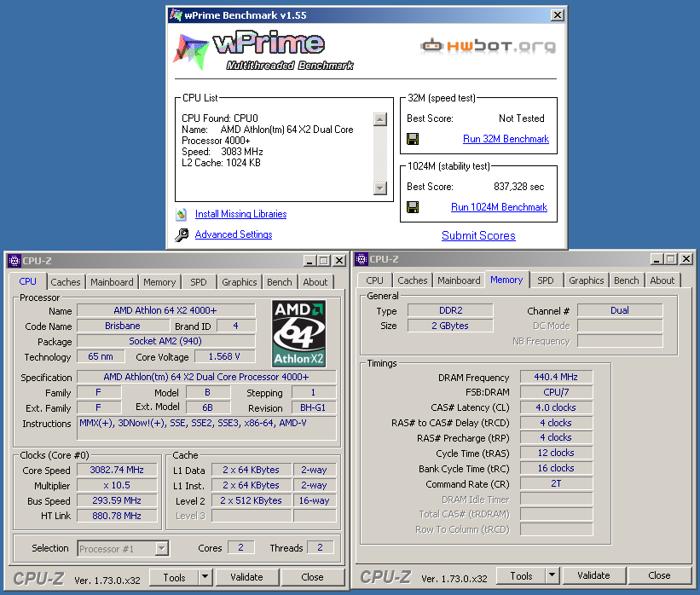Minimize the right CPU-Z window
The image size is (700, 595).
pyautogui.click(x=657, y=259)
